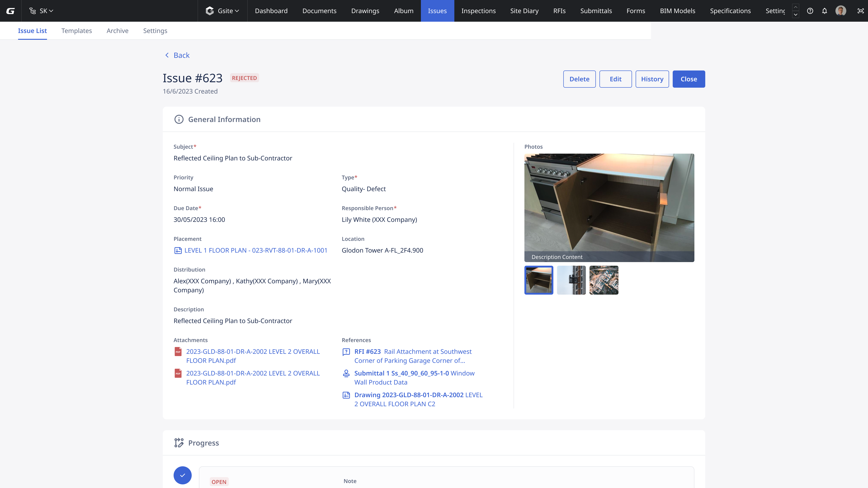Viewport: 868px width, 488px height.
Task: Open the notifications bell icon
Action: point(825,11)
